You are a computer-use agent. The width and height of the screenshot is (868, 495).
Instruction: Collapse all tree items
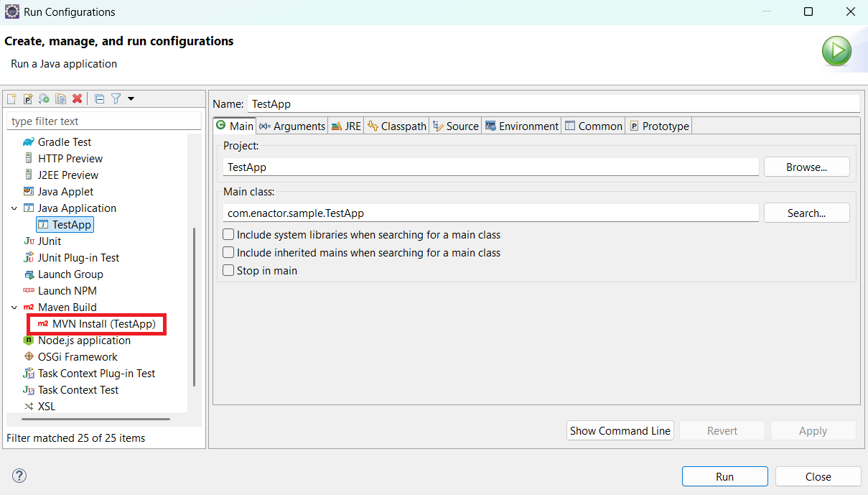click(100, 98)
